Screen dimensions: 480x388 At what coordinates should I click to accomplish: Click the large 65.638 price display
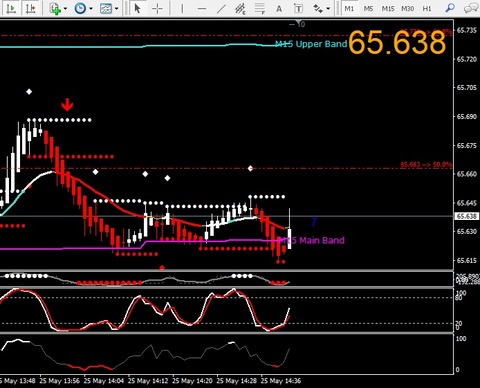(397, 43)
